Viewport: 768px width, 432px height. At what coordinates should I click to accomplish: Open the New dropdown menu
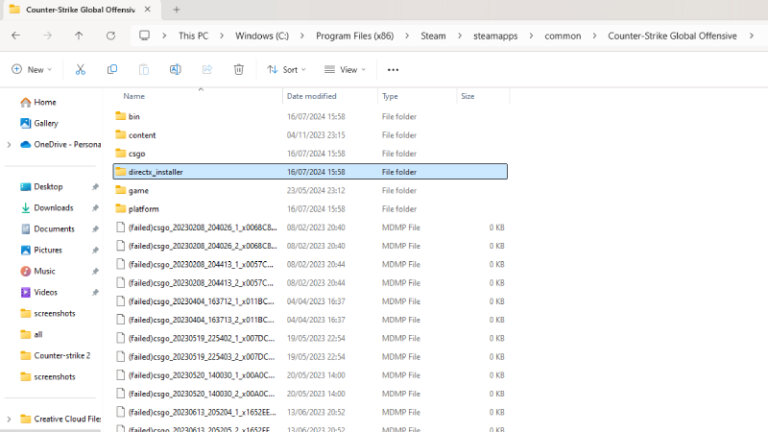[31, 70]
